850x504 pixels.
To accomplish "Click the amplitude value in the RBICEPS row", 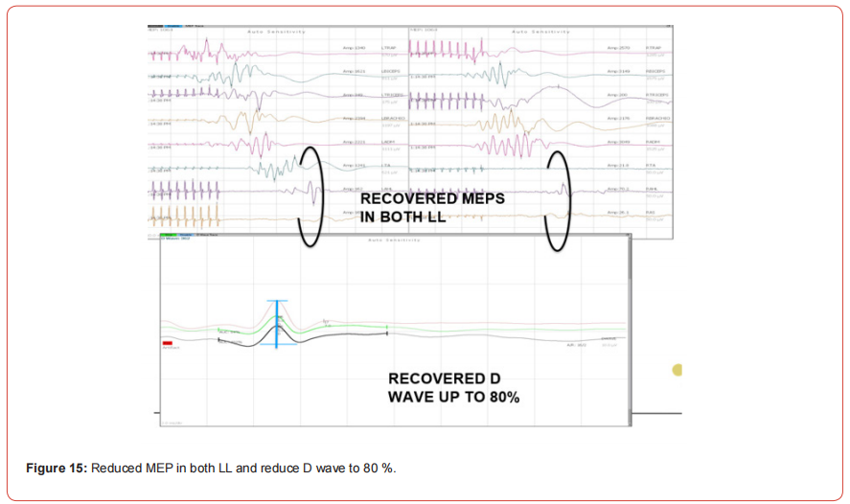I will point(618,71).
